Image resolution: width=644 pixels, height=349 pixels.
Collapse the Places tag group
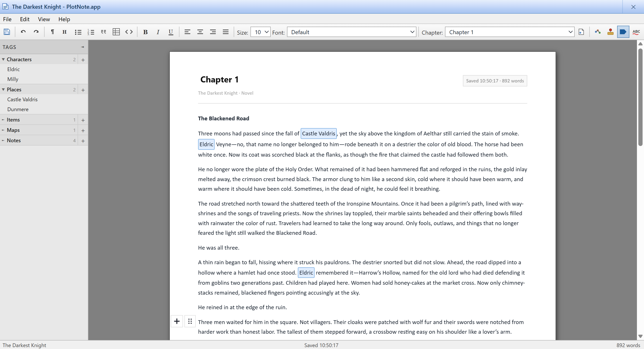click(x=3, y=89)
